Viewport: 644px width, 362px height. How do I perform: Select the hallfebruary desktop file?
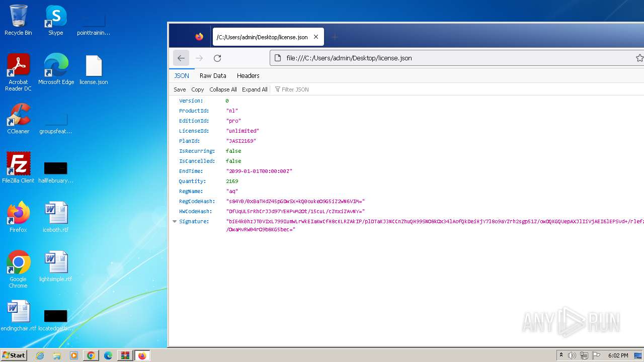click(56, 171)
